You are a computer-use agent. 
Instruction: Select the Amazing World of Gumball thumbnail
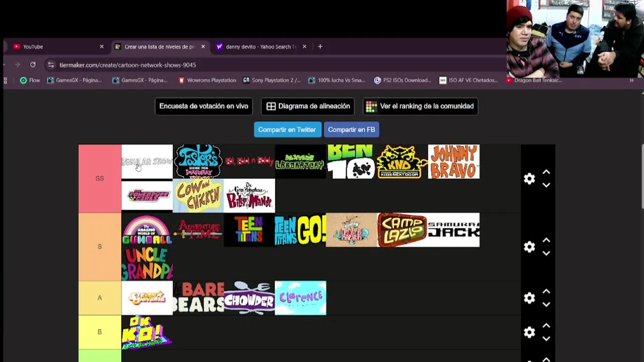coord(147,230)
